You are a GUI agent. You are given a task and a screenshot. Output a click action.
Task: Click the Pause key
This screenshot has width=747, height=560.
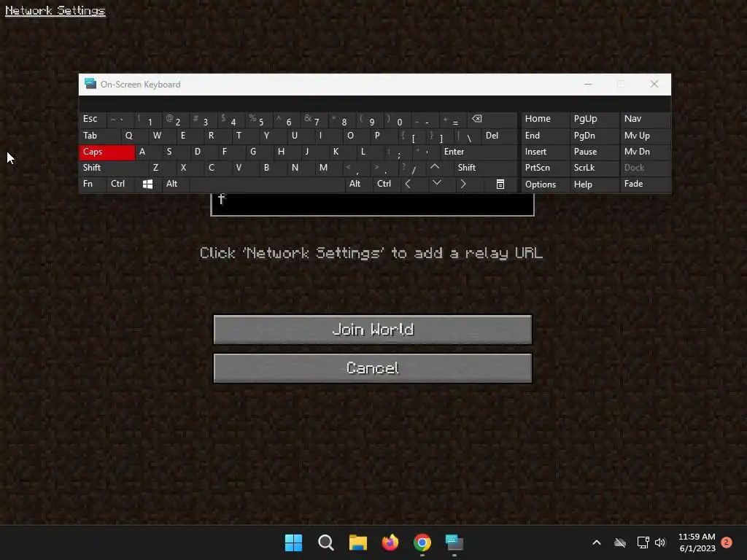[594, 152]
